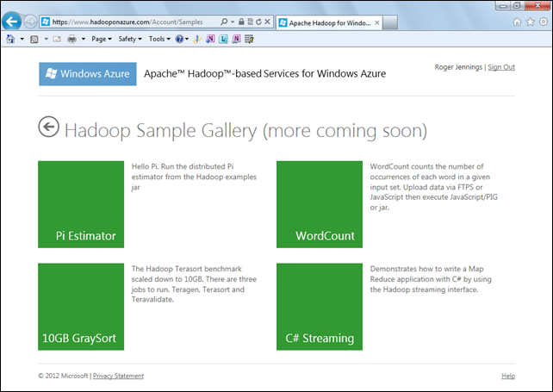This screenshot has width=553, height=392.
Task: Click 'Apache Hadoop-based Services for Windows Azure' title
Action: click(264, 74)
